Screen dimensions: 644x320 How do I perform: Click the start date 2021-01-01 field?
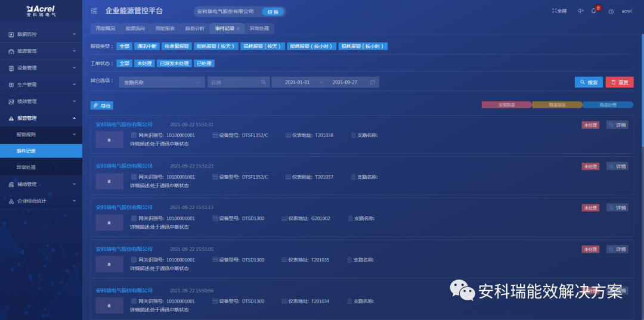(298, 82)
